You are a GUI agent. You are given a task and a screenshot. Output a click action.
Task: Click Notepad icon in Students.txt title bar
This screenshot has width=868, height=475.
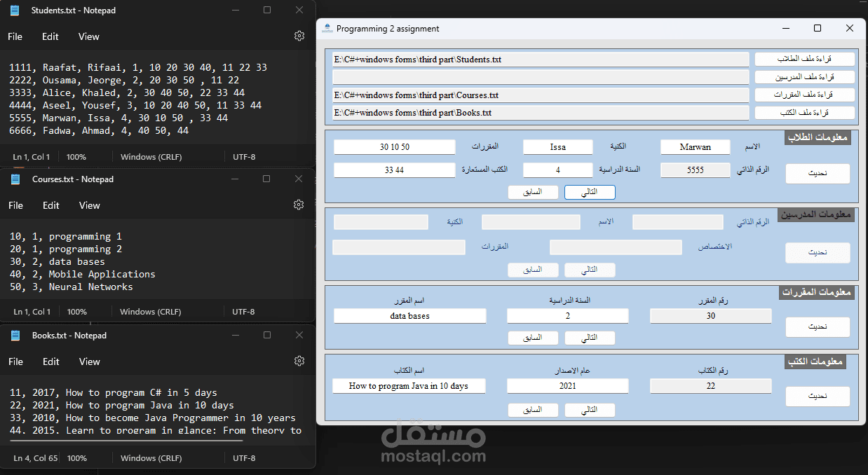click(15, 11)
